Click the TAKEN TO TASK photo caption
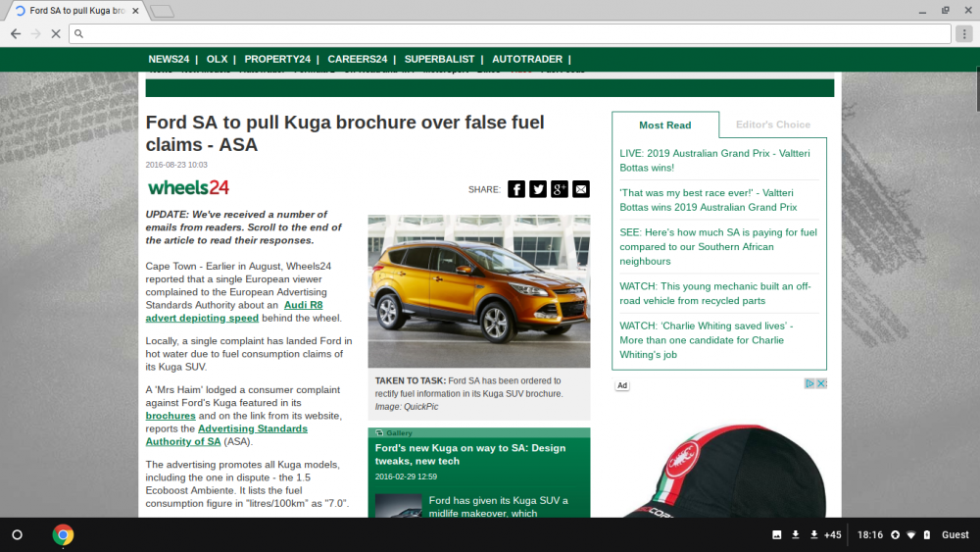980x552 pixels. [x=468, y=393]
